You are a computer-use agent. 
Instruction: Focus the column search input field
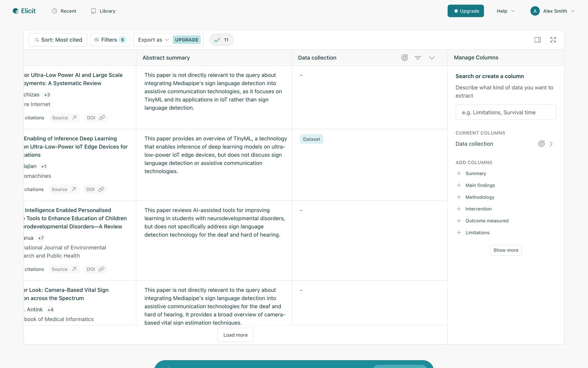pos(506,112)
